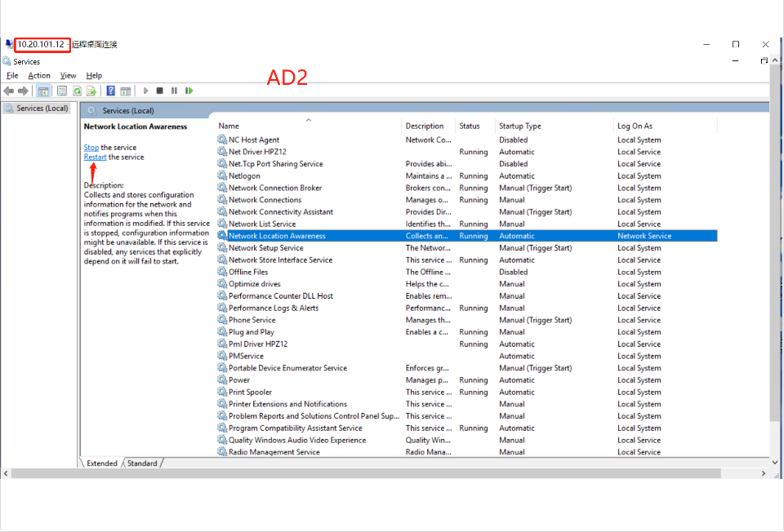784x532 pixels.
Task: Select the Net.Tcp Port Sharing Service row
Action: point(467,164)
